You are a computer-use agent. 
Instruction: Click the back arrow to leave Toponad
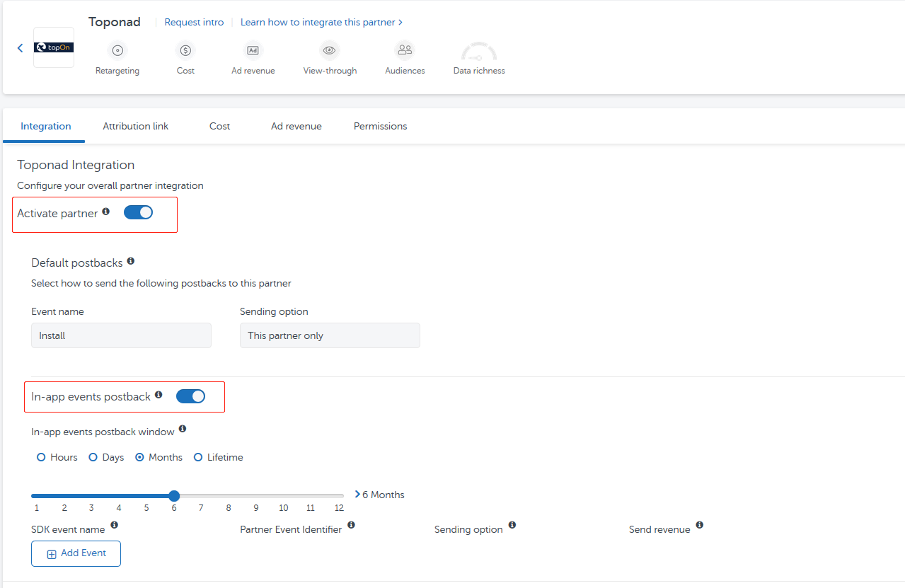pos(20,47)
